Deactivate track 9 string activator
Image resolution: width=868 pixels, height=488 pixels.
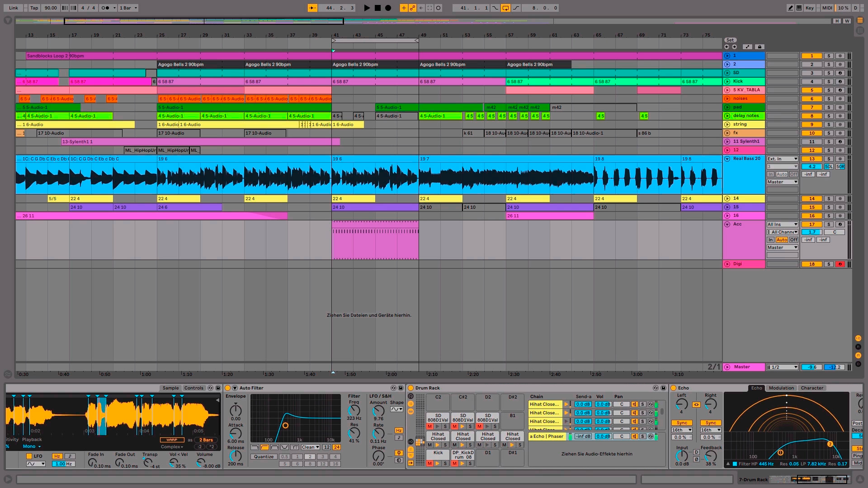pyautogui.click(x=811, y=124)
